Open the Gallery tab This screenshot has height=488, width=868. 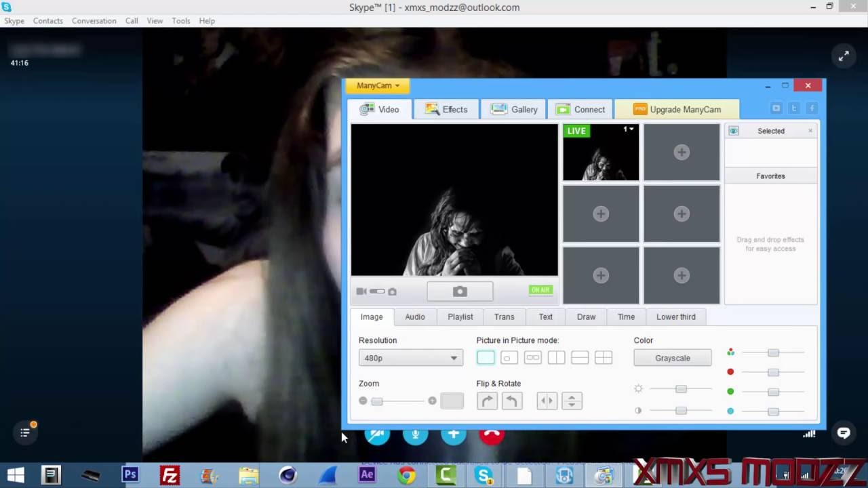point(514,109)
